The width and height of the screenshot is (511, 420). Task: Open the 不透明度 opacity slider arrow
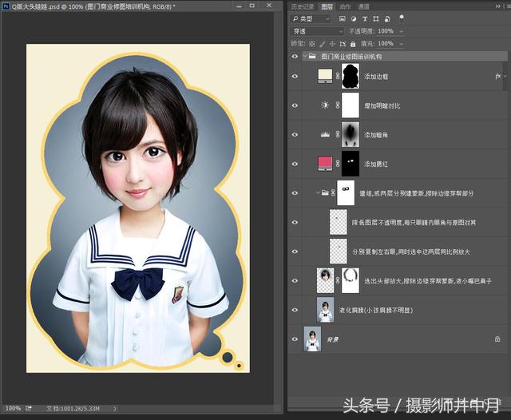(x=402, y=31)
